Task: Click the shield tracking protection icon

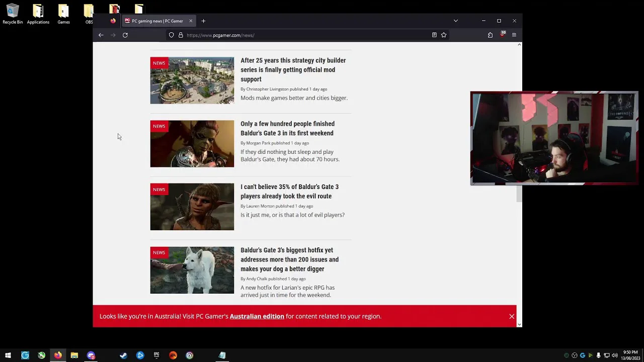Action: click(x=172, y=35)
